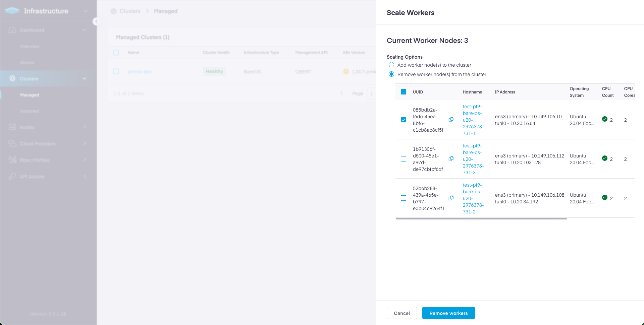Screen dimensions: 644x325
Task: Copy UUID of node 1b91306f
Action: point(451,159)
